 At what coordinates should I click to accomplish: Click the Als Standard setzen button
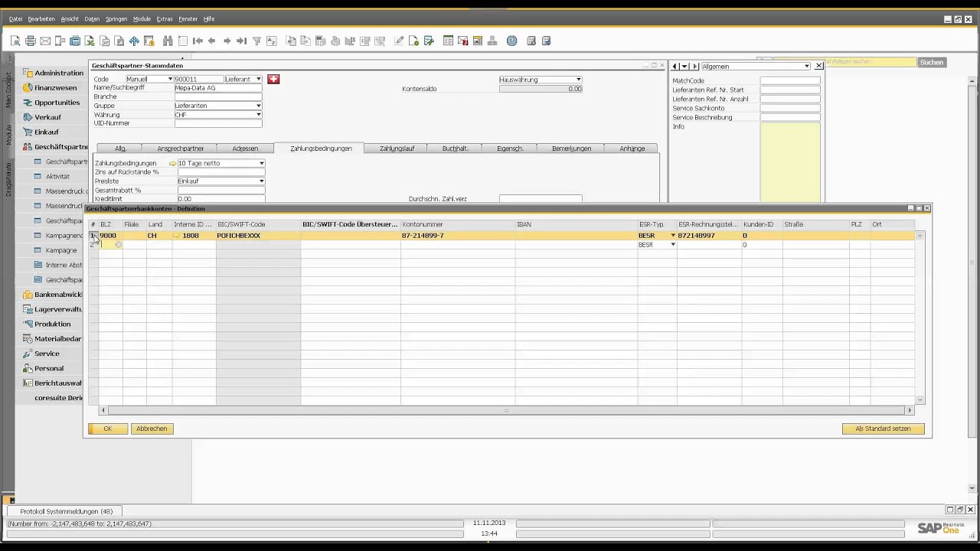click(x=883, y=429)
